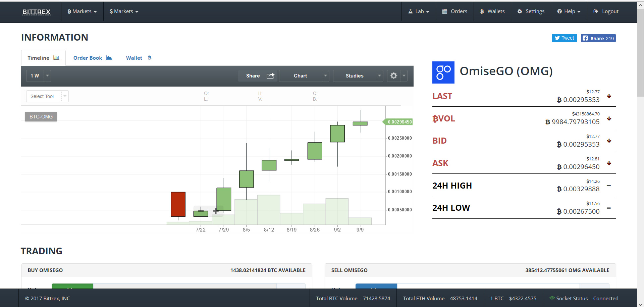Click the Socket Status wifi icon

(x=552, y=298)
